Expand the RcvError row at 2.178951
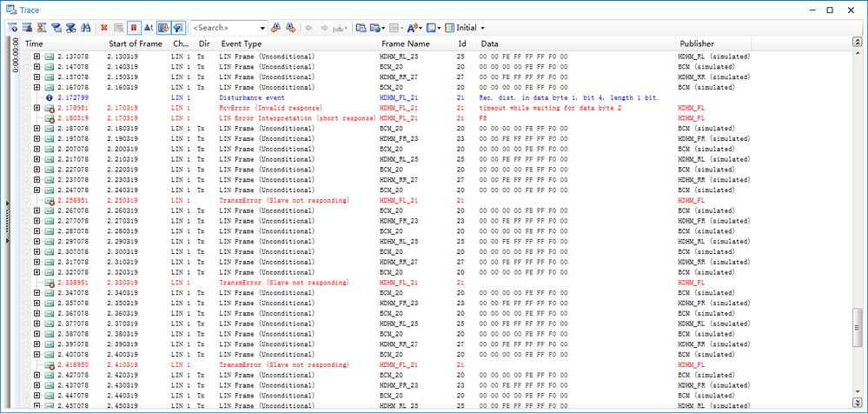868x414 pixels. [x=37, y=108]
